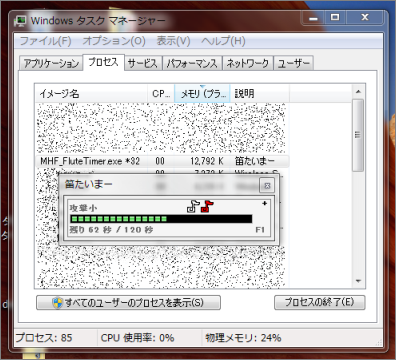Switch to the ユーザー tab

click(294, 63)
